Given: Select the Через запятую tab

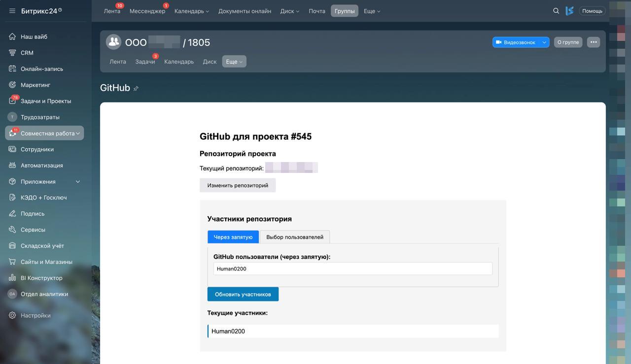Looking at the screenshot, I should [233, 237].
